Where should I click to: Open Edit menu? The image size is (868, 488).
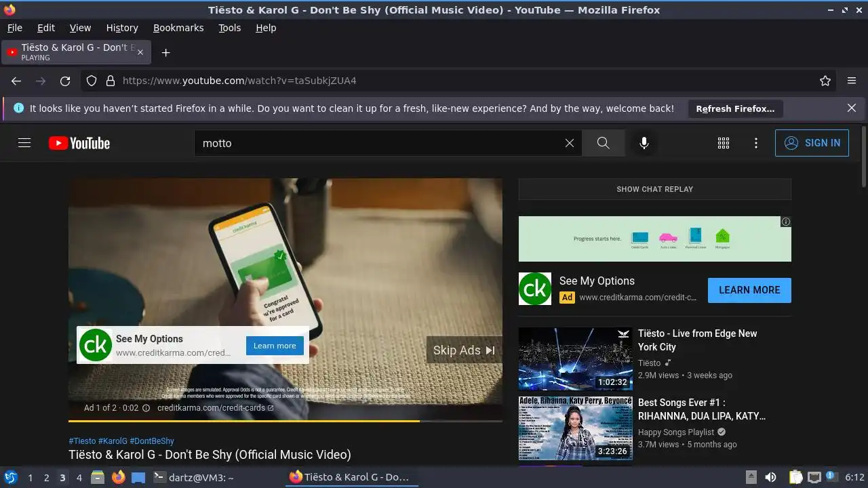tap(46, 28)
